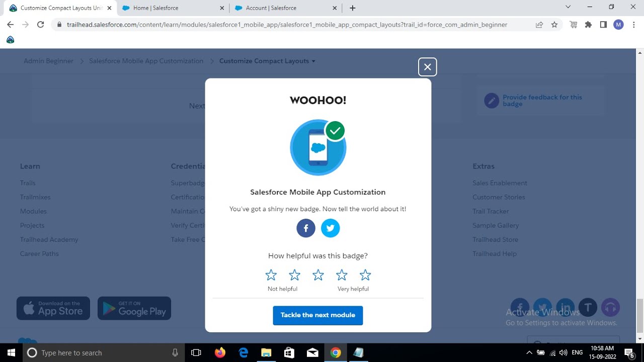Expand Customize Compact Layouts dropdown

[267, 61]
